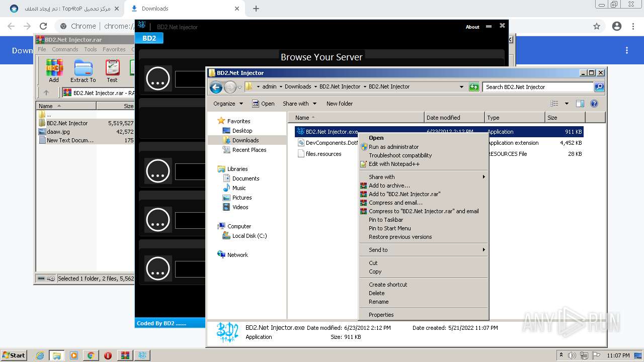The image size is (644, 362).
Task: Choose Edit with Notepad++ in context menu
Action: coord(394,164)
